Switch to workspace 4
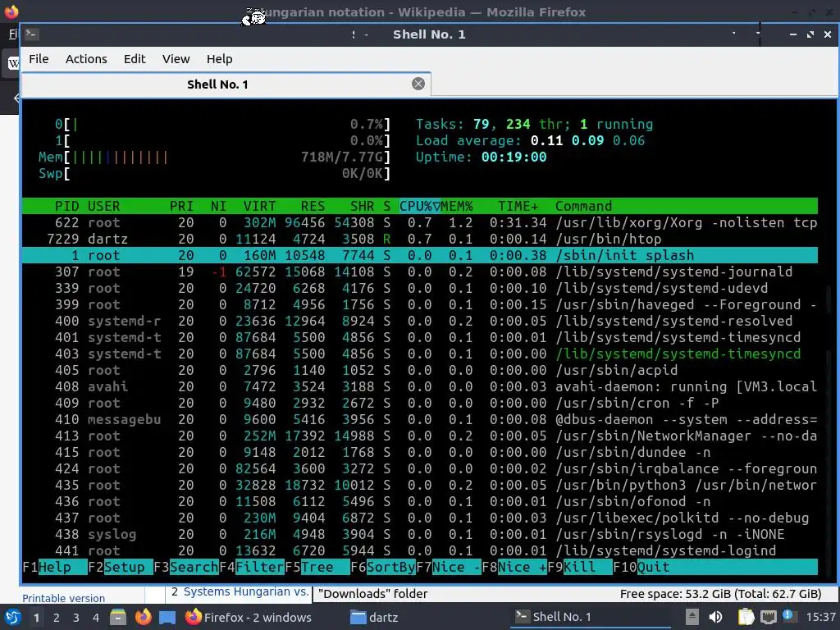Viewport: 840px width, 630px height. pyautogui.click(x=95, y=618)
